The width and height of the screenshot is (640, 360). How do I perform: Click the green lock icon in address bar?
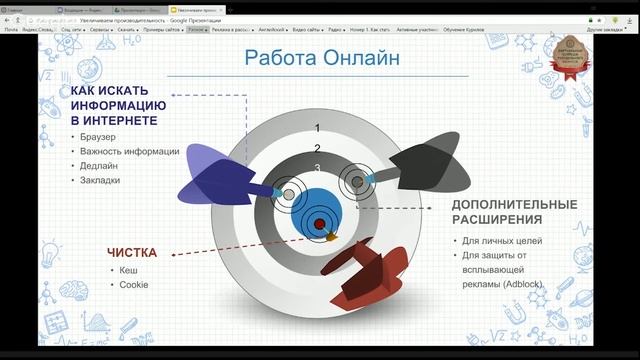[590, 20]
